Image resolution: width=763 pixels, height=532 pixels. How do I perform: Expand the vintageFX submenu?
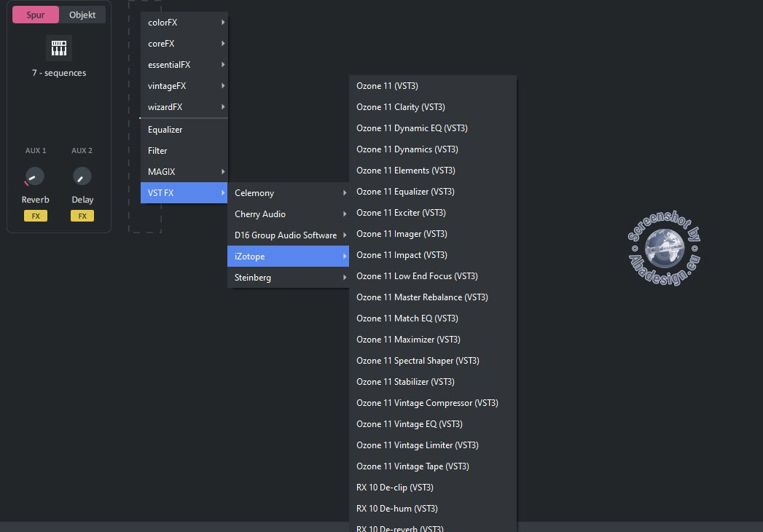pos(184,86)
